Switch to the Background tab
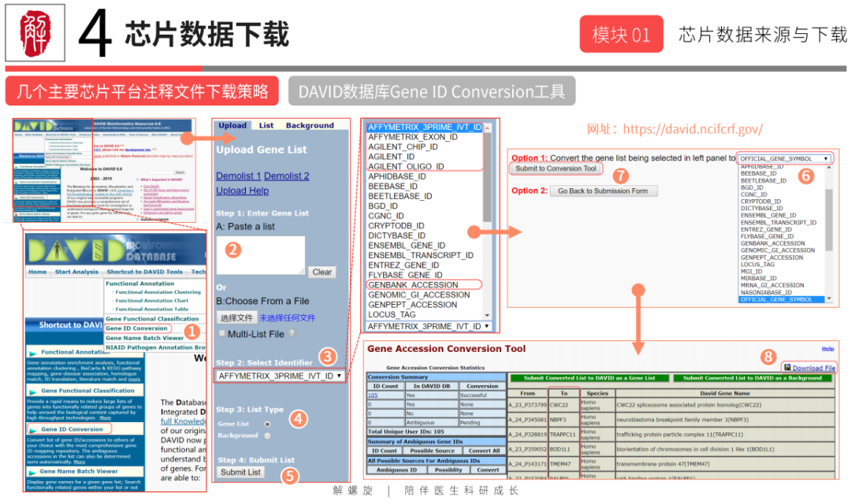 pos(310,125)
